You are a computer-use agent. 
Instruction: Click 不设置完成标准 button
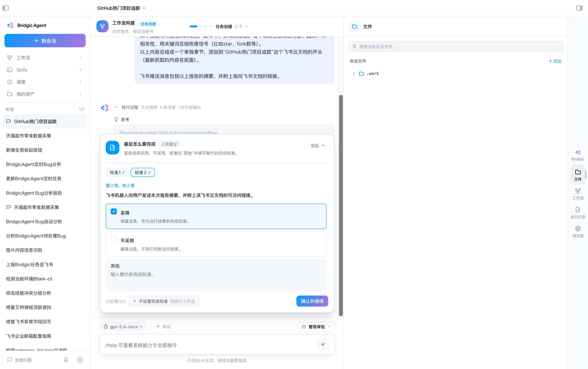click(164, 301)
